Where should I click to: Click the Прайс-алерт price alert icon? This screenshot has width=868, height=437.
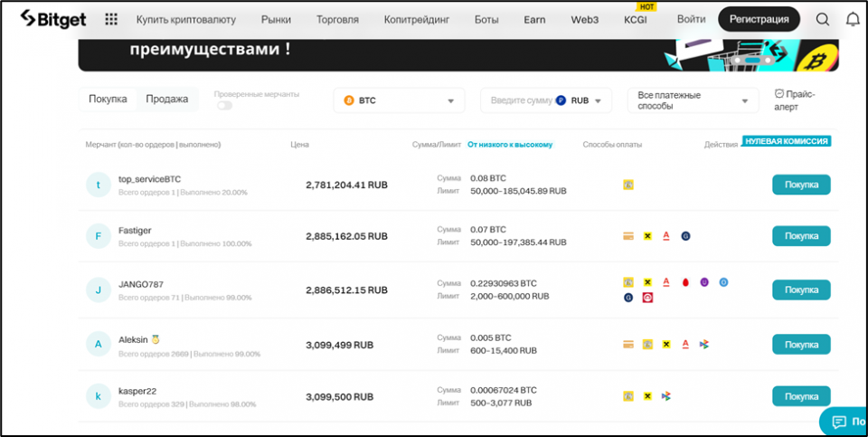point(778,94)
